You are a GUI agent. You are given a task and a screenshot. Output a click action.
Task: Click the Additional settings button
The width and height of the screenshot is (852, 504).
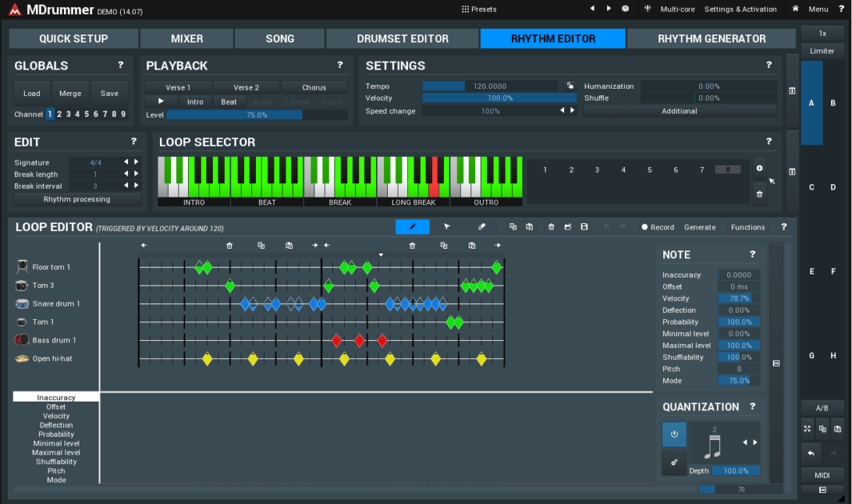[x=679, y=110]
